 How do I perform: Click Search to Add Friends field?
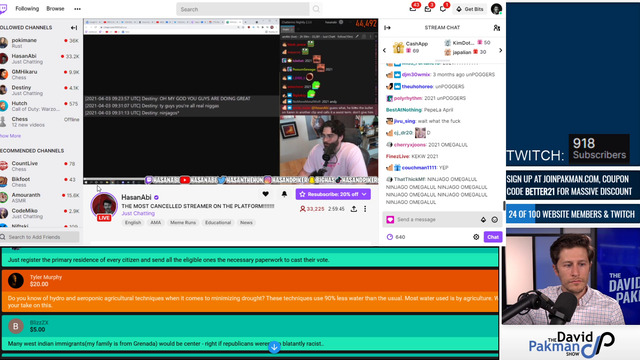(40, 237)
